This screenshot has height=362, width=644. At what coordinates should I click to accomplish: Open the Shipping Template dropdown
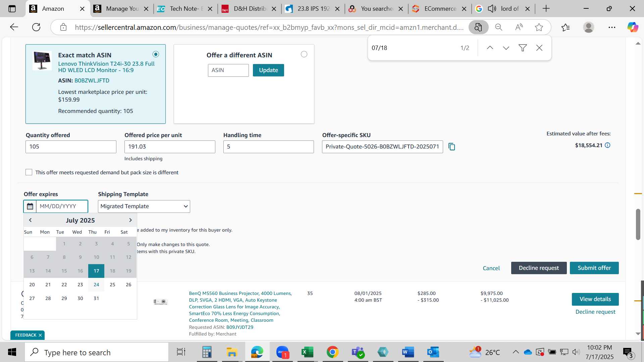(x=144, y=206)
